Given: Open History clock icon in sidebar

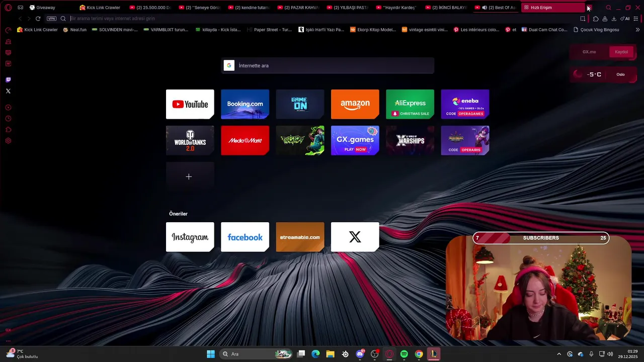Looking at the screenshot, I should [x=8, y=119].
